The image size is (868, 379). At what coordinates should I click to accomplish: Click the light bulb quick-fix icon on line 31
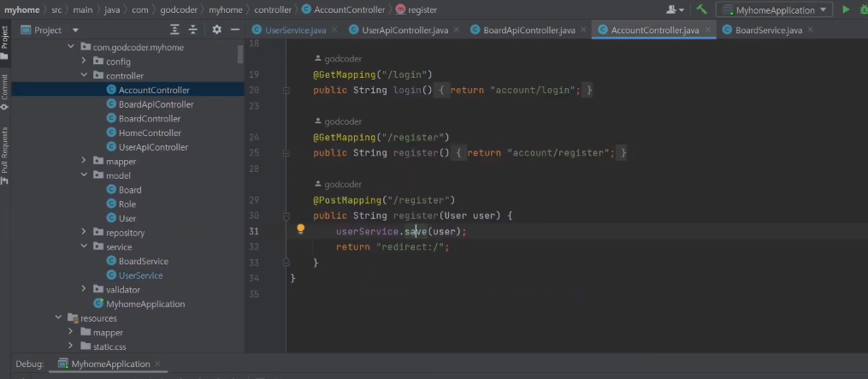tap(300, 228)
